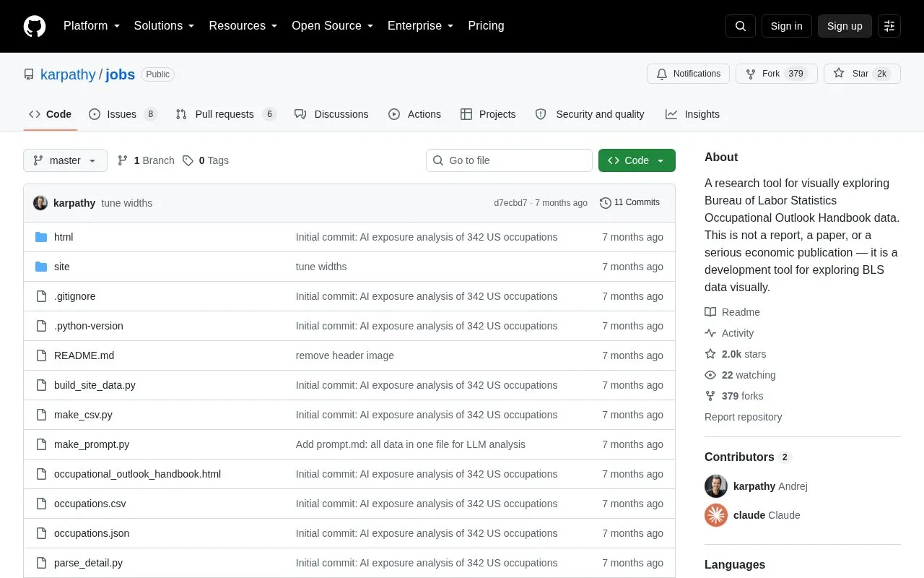The width and height of the screenshot is (924, 578).
Task: Click Report repository link
Action: pyautogui.click(x=743, y=417)
